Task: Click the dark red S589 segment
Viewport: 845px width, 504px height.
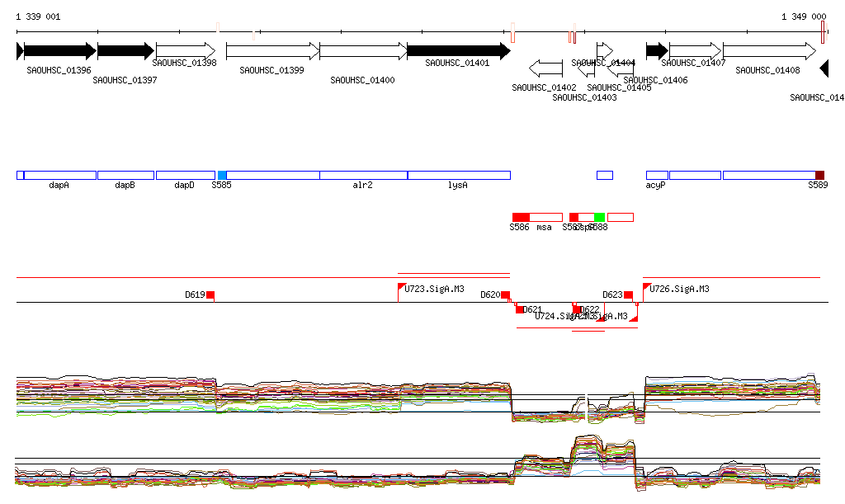Action: 819,175
